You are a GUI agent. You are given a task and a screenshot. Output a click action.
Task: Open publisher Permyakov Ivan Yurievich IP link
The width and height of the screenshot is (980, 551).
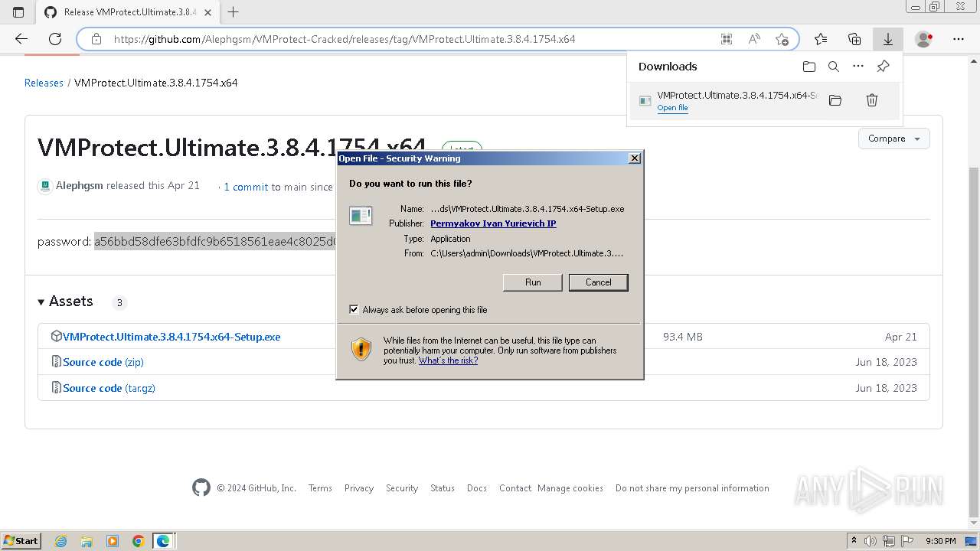pyautogui.click(x=493, y=223)
